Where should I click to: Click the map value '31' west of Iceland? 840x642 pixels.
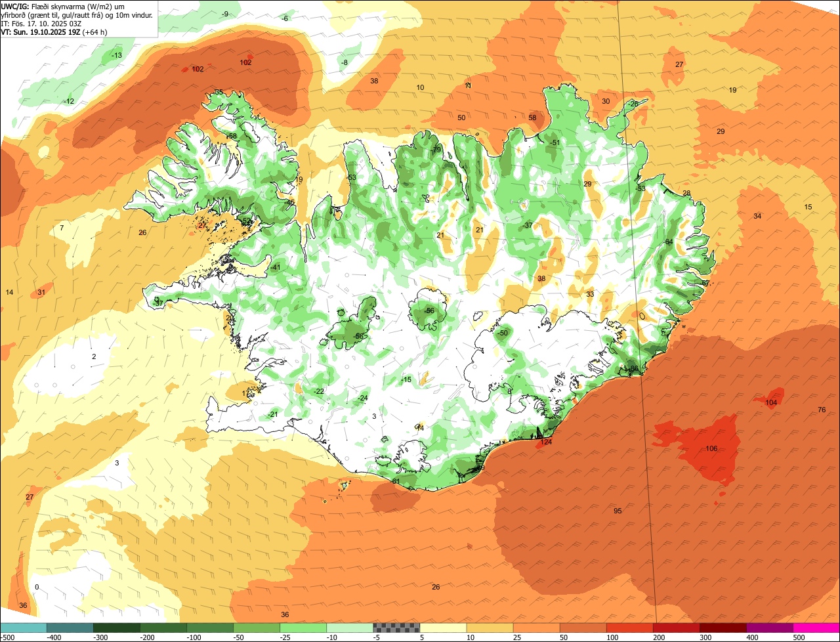pyautogui.click(x=41, y=292)
